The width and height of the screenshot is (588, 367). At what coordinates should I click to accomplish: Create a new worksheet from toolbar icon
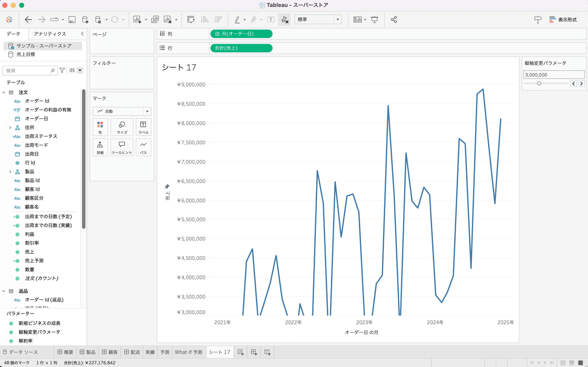137,20
